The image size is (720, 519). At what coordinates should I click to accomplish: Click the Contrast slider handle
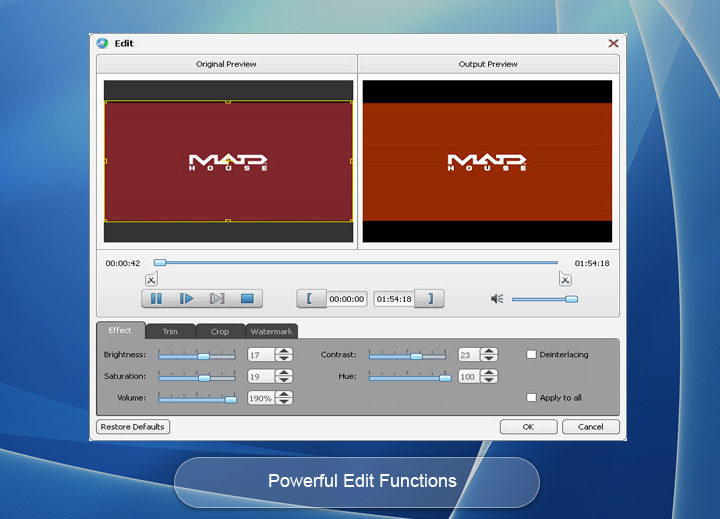[416, 356]
